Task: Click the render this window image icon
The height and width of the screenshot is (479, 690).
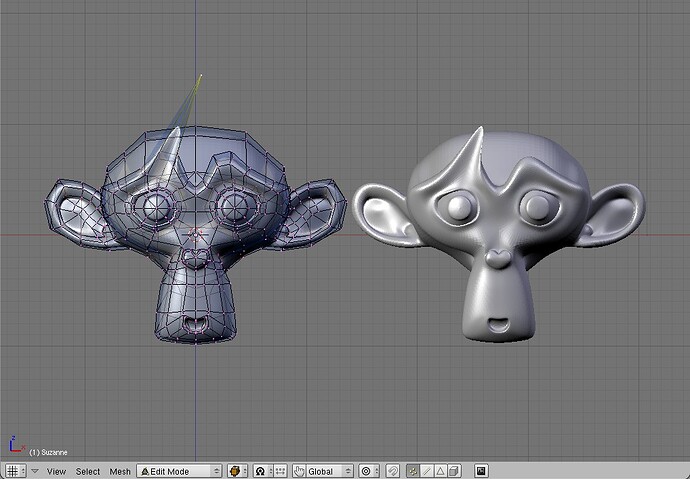Action: pos(481,471)
